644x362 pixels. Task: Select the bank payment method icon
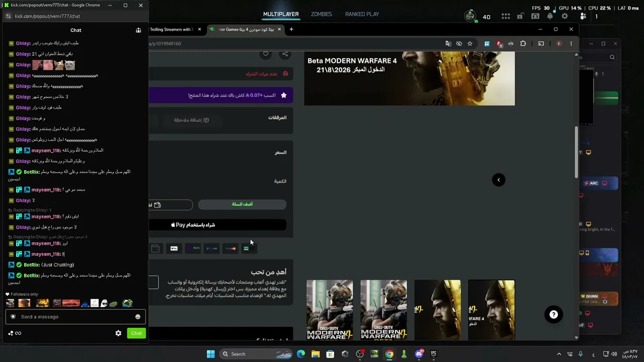193,248
